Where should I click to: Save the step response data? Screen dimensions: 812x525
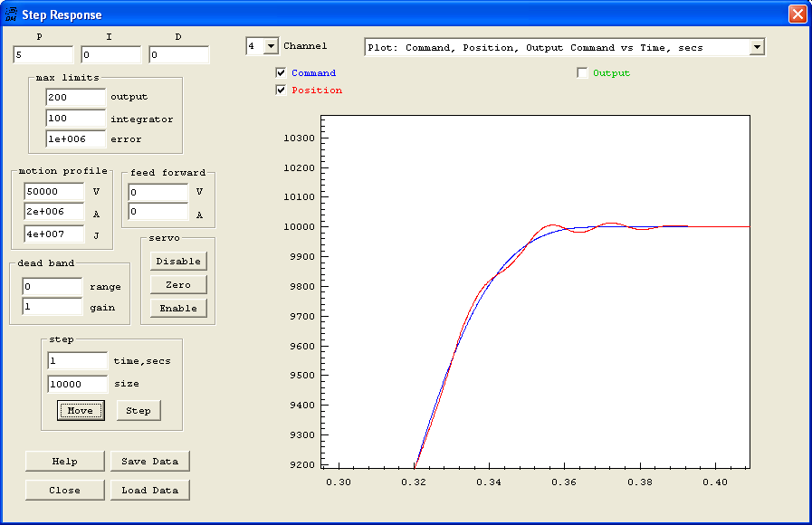[x=149, y=462]
